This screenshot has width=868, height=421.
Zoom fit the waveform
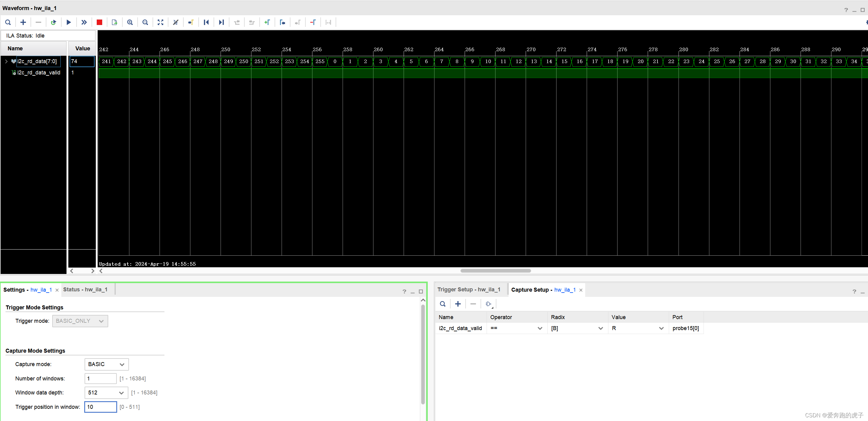coord(160,22)
